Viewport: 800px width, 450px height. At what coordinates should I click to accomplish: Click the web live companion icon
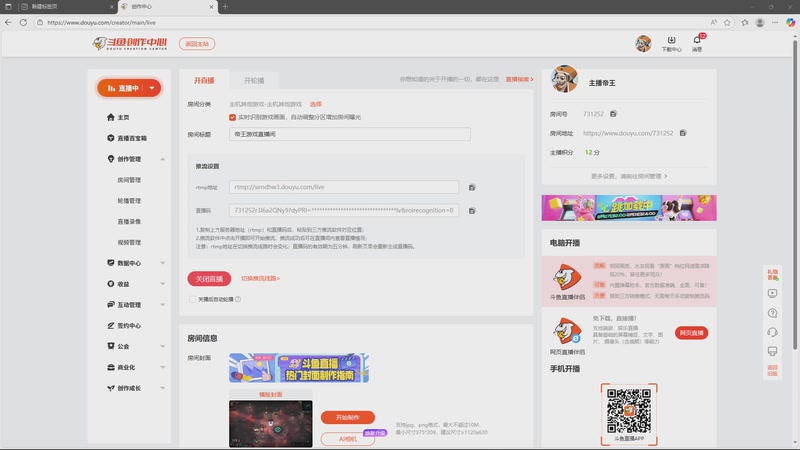[567, 331]
